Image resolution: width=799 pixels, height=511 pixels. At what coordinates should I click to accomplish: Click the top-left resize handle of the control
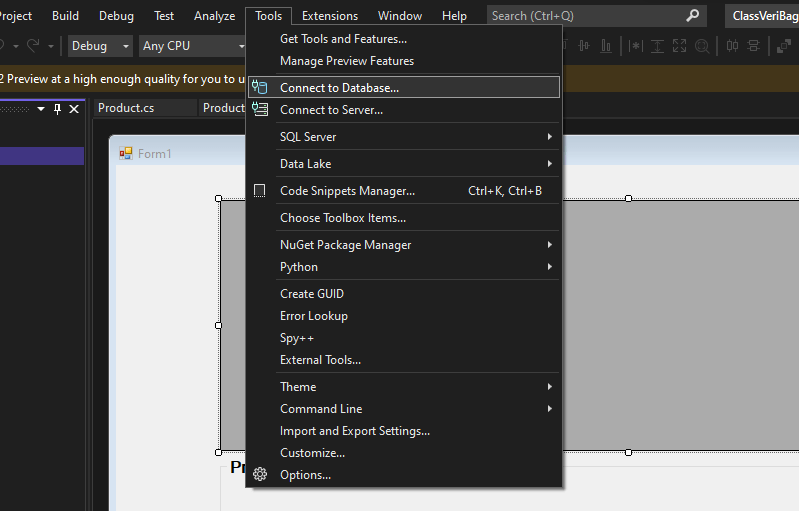click(x=219, y=198)
